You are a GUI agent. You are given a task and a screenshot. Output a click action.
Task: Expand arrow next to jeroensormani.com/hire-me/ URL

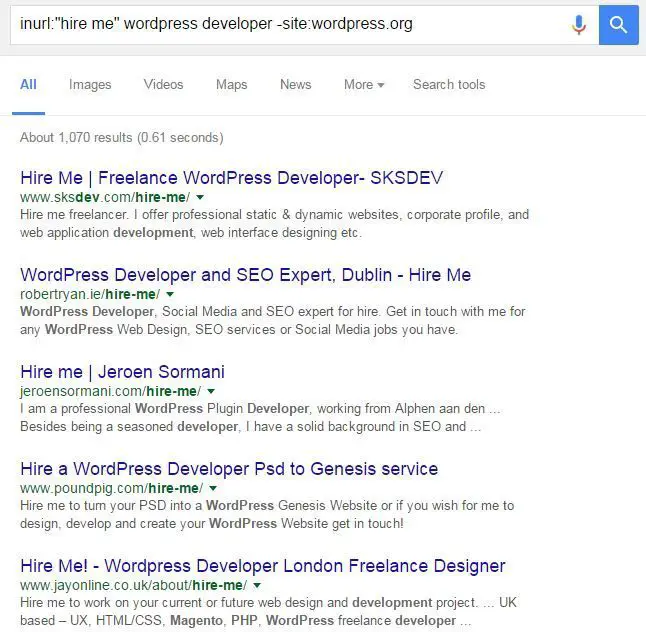point(211,391)
